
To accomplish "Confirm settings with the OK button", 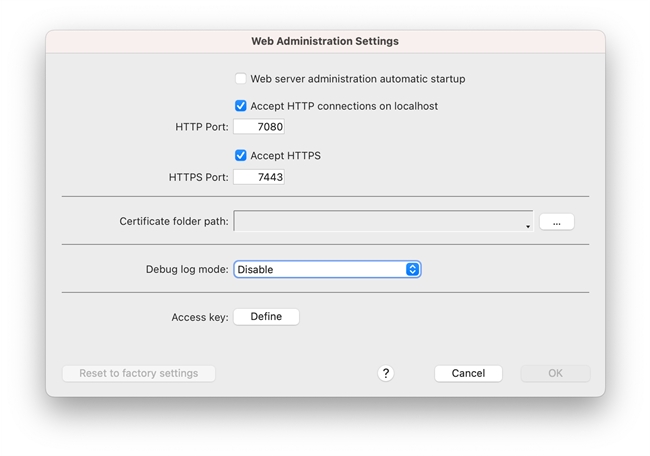I will coord(555,373).
